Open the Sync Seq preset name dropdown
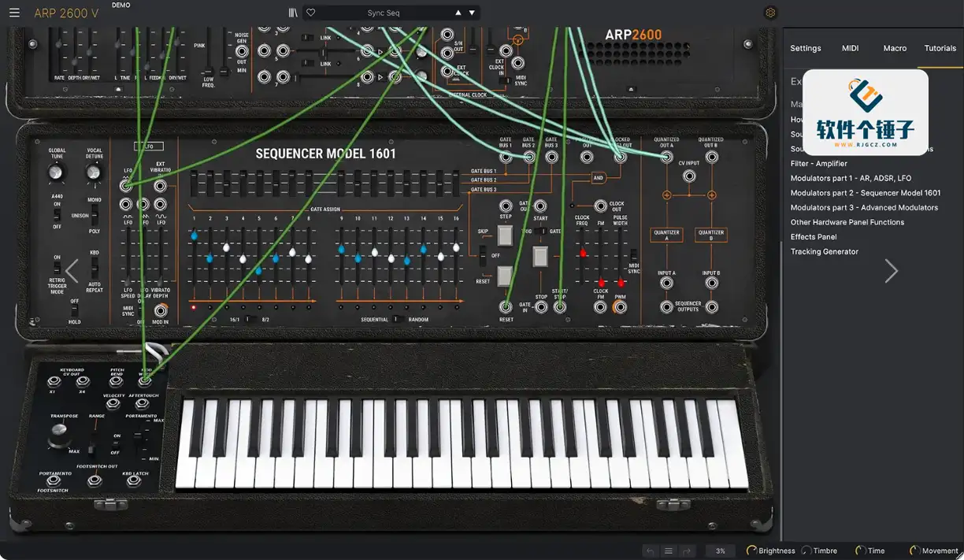 tap(384, 13)
